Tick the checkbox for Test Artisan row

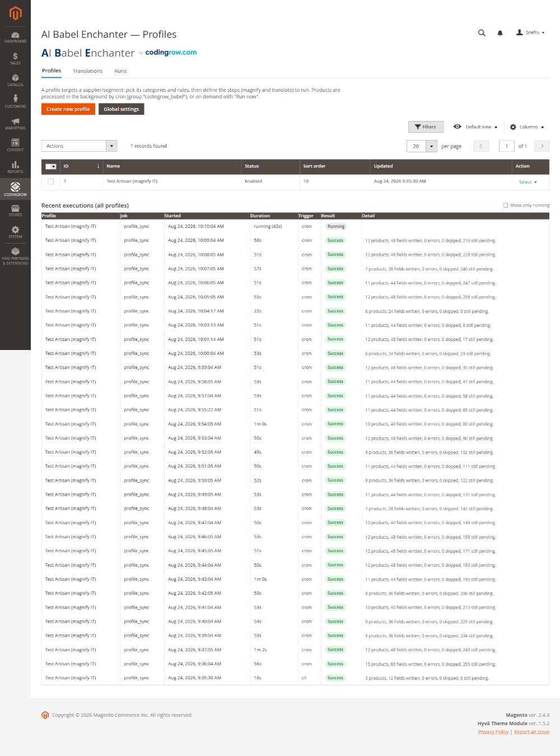point(50,181)
